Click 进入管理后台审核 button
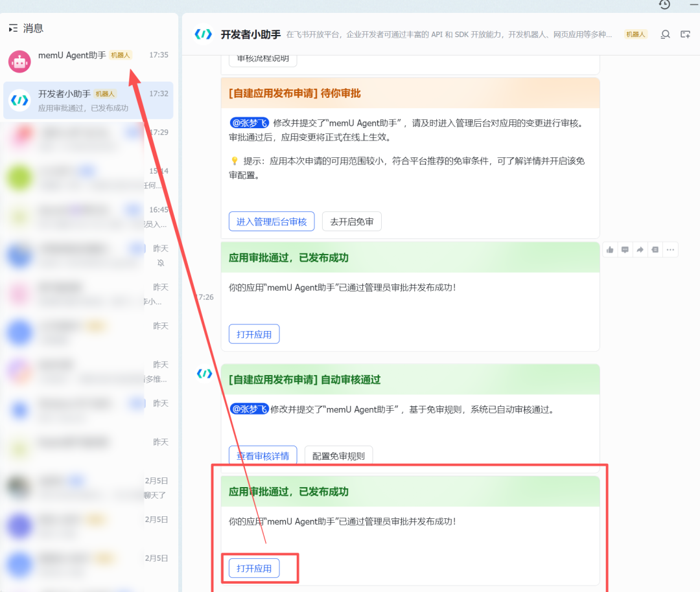Image resolution: width=700 pixels, height=592 pixels. (x=272, y=222)
